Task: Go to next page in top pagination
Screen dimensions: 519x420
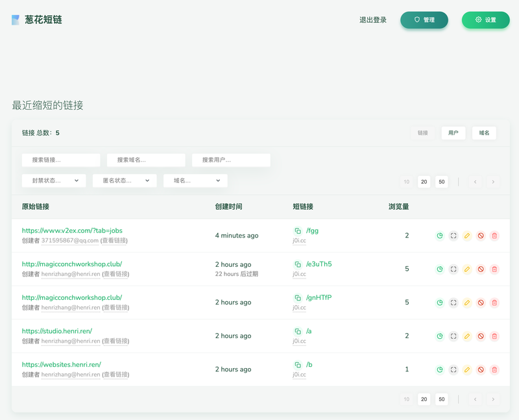Action: [493, 182]
